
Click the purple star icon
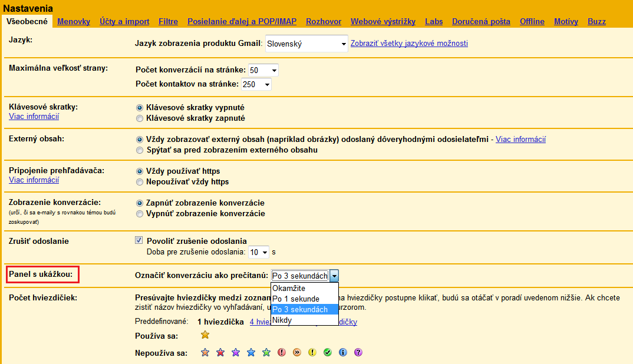(x=236, y=352)
